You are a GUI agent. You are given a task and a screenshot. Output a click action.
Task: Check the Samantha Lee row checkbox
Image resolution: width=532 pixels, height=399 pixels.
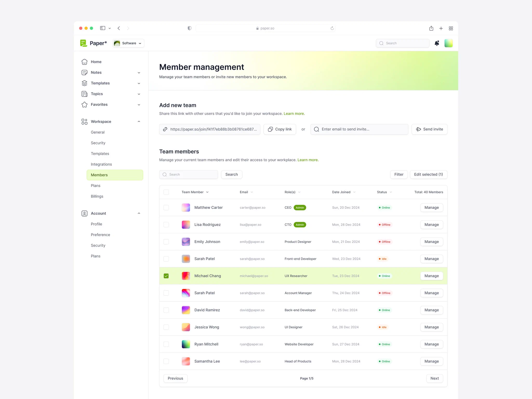point(166,361)
